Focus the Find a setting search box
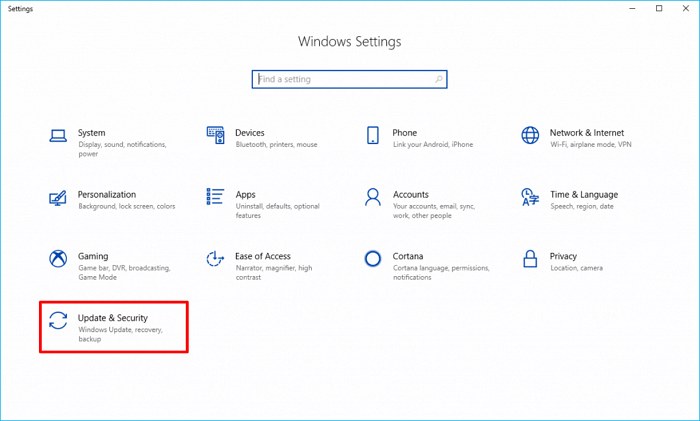Screen dimensions: 700x421 pyautogui.click(x=350, y=79)
